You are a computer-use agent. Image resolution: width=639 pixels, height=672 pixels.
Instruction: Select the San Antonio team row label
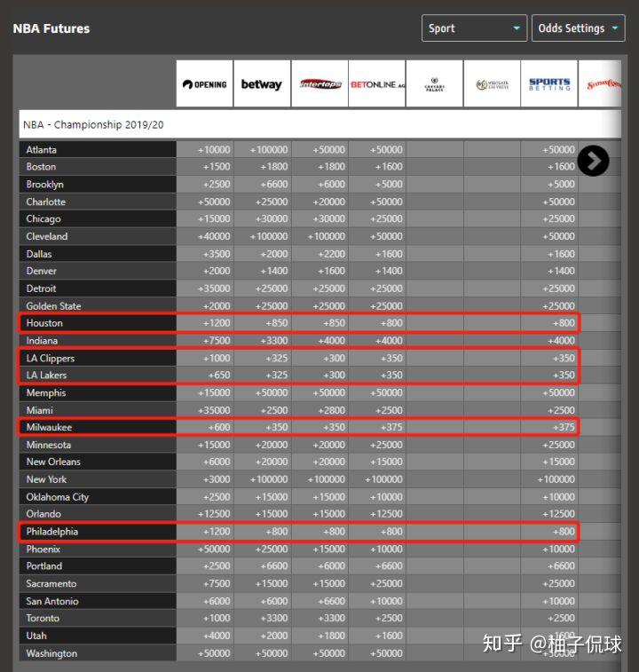[98, 601]
